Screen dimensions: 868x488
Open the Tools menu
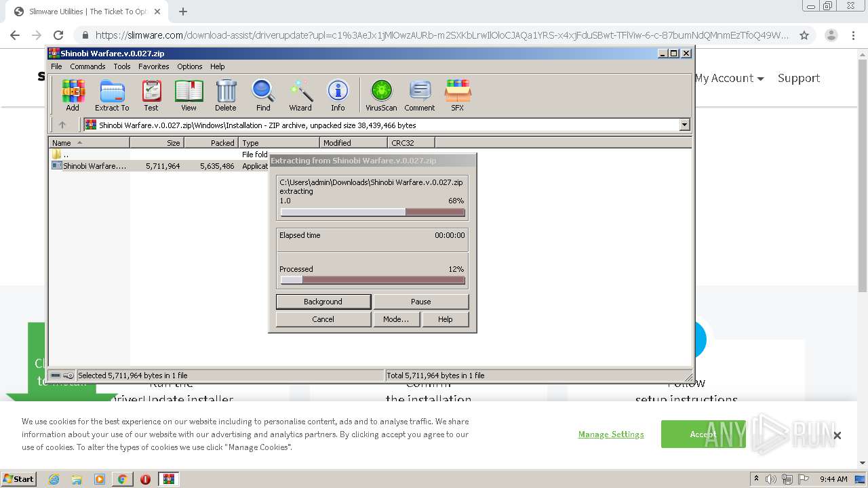[x=122, y=66]
